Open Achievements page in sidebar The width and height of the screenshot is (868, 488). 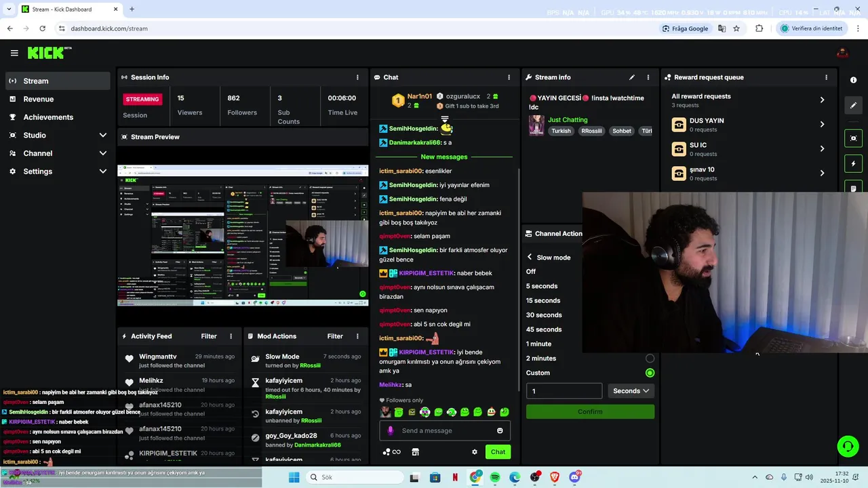point(58,117)
